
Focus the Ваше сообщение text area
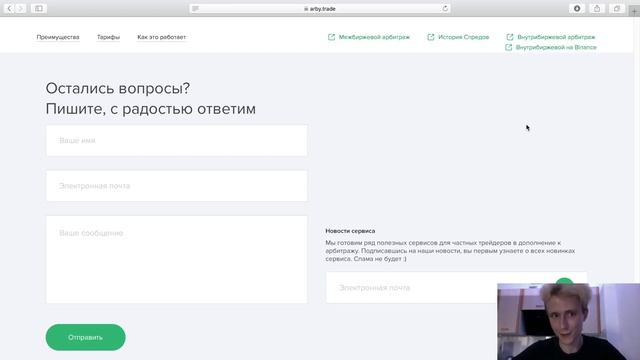(x=177, y=260)
